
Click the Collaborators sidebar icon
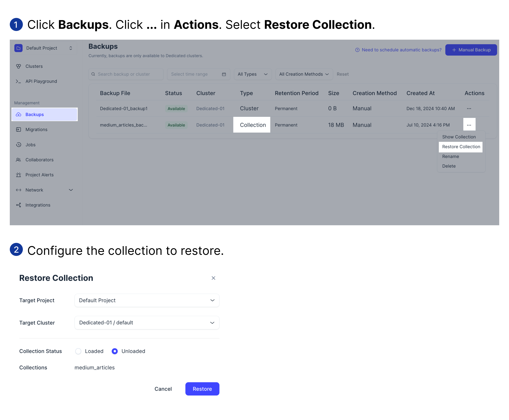click(x=19, y=160)
